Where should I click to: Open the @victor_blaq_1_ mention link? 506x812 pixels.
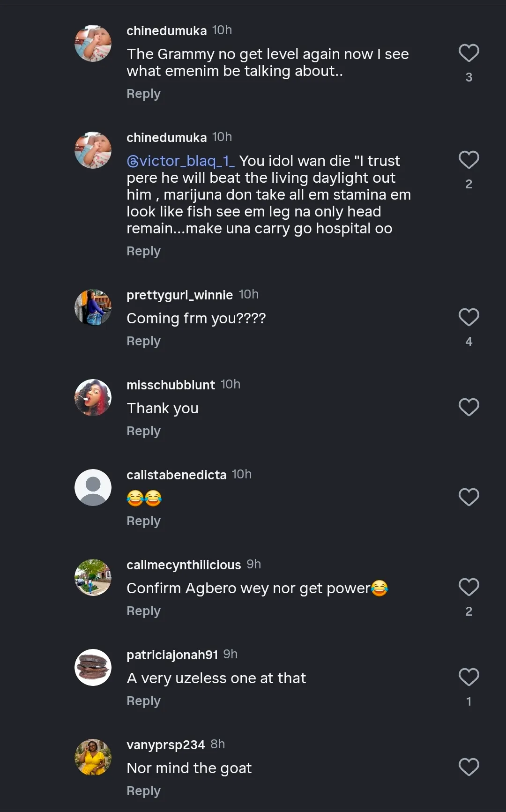click(180, 161)
